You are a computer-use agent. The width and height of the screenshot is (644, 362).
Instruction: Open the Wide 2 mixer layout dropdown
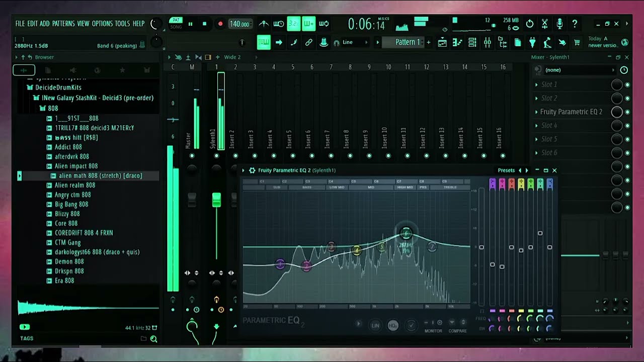[x=232, y=57]
